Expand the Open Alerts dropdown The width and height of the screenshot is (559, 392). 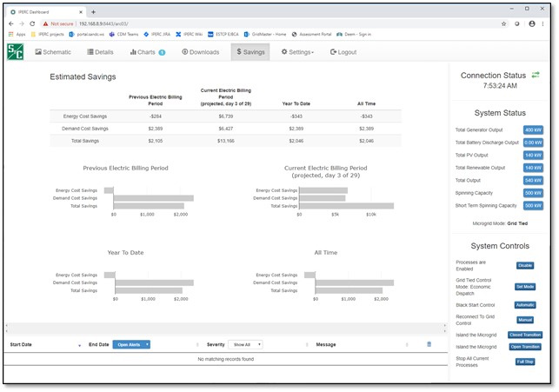click(x=133, y=344)
